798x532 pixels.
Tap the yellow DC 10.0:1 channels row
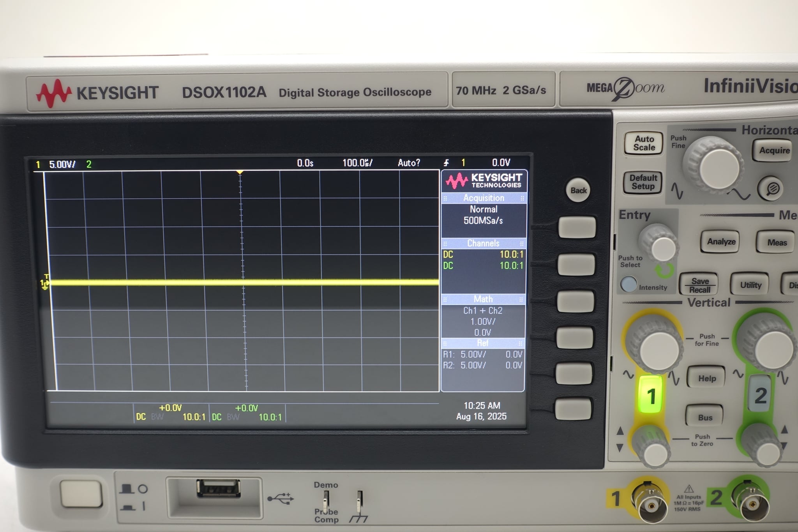click(x=483, y=255)
